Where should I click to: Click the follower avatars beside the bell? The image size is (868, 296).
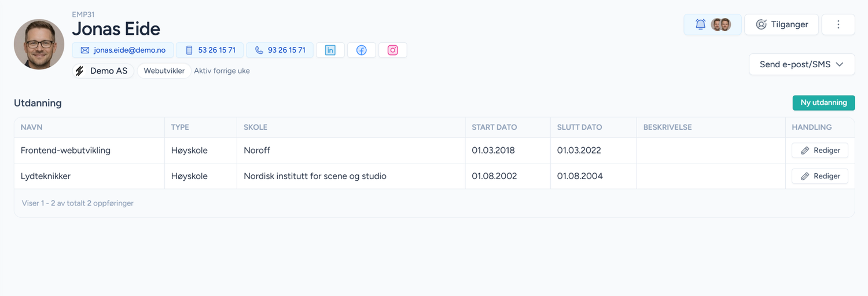click(x=721, y=24)
